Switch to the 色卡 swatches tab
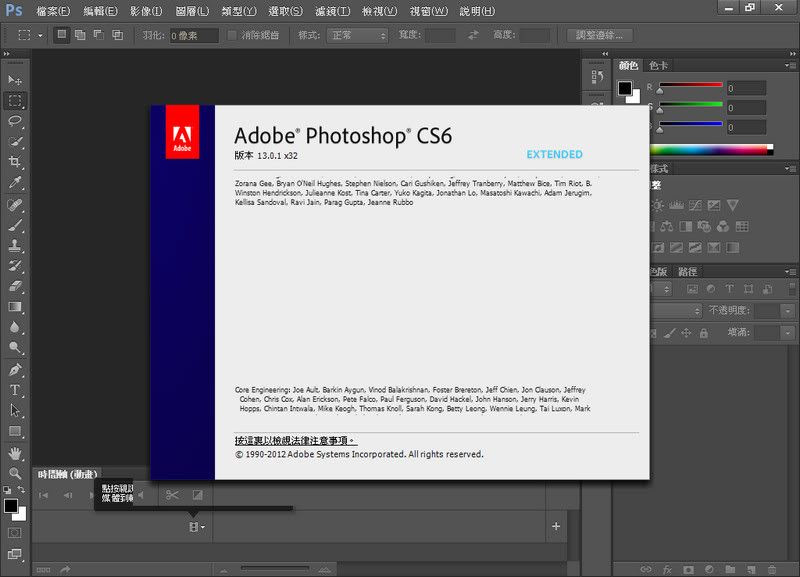 [x=658, y=65]
